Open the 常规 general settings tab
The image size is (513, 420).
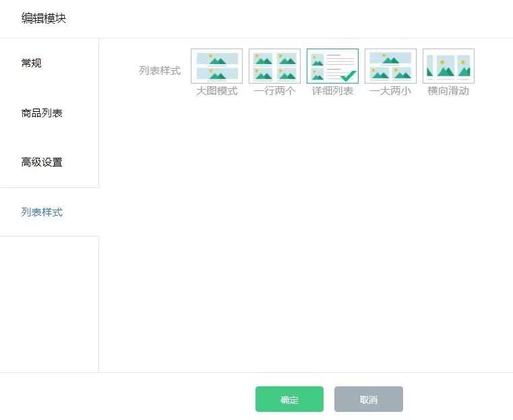tap(32, 63)
